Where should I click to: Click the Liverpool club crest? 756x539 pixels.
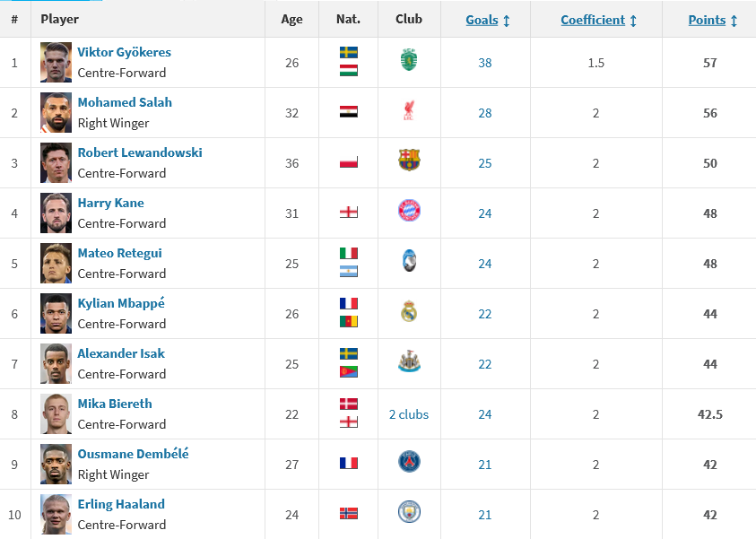click(409, 111)
